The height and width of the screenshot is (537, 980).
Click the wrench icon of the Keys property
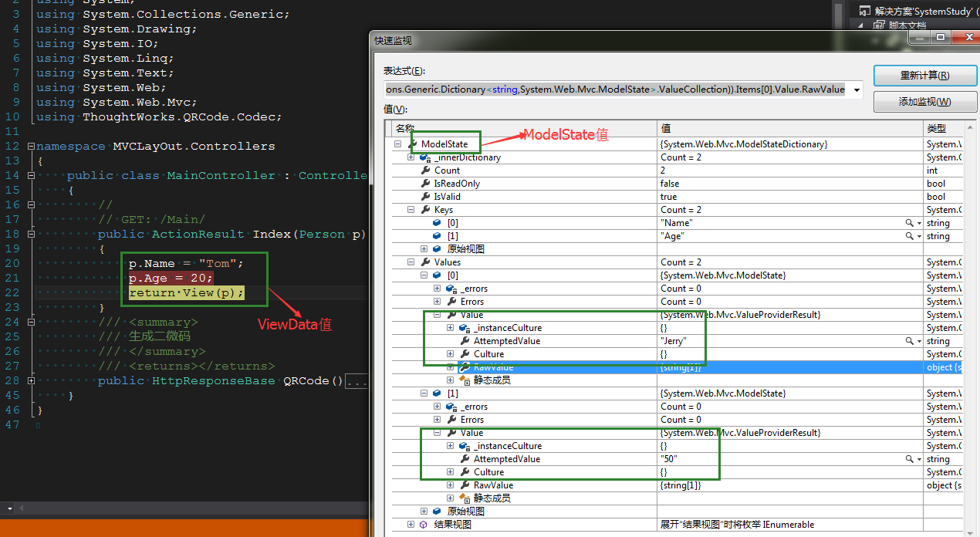(425, 210)
